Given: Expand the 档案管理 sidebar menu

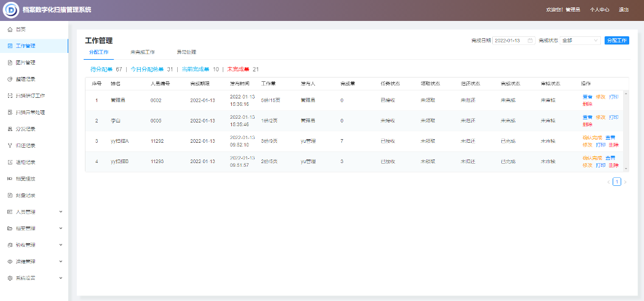Looking at the screenshot, I should coord(60,228).
